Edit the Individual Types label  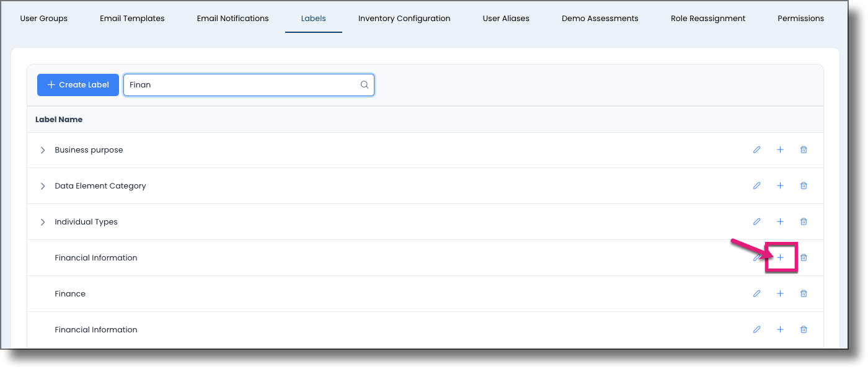pyautogui.click(x=756, y=222)
